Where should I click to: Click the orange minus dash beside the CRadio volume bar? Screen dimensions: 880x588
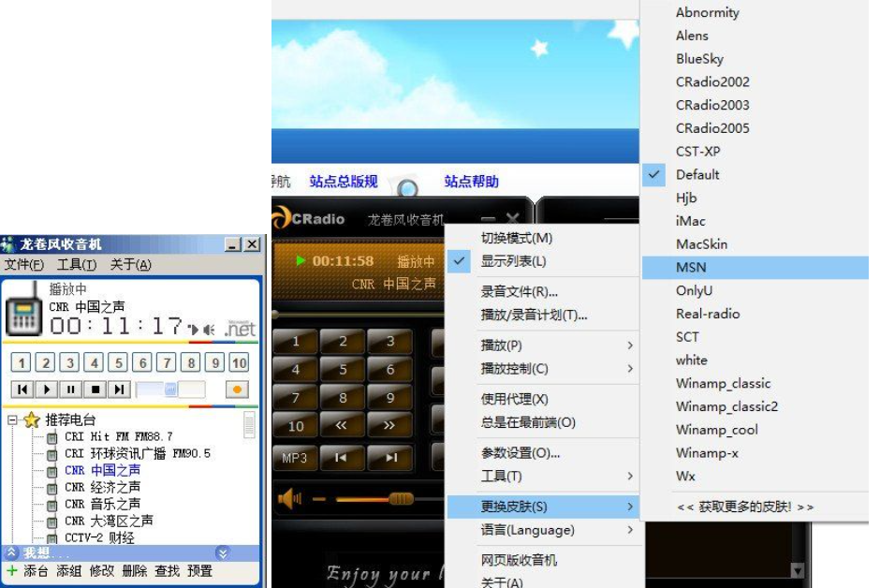[319, 498]
